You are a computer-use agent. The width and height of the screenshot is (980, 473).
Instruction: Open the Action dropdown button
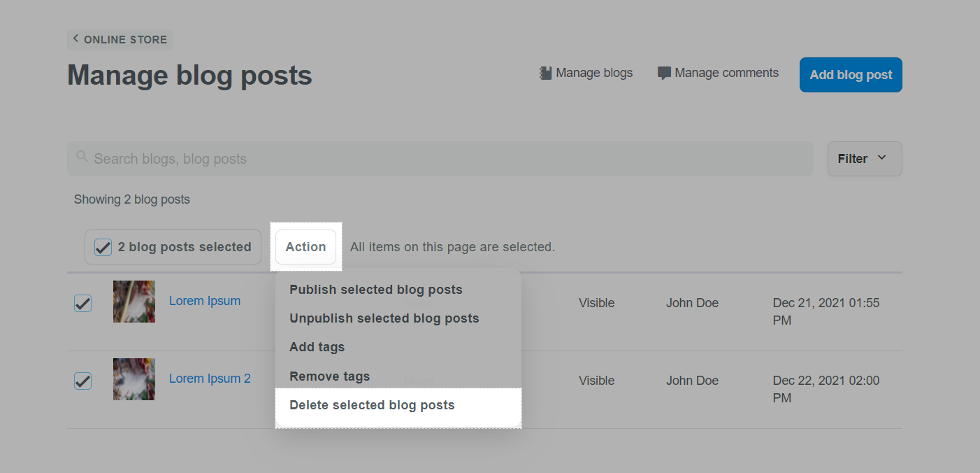(305, 247)
